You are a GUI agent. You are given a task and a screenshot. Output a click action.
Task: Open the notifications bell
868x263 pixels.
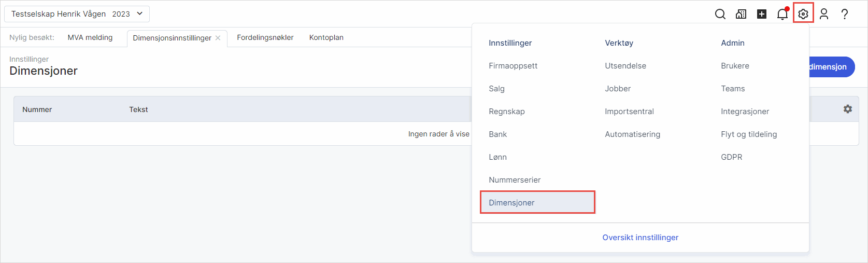(782, 14)
